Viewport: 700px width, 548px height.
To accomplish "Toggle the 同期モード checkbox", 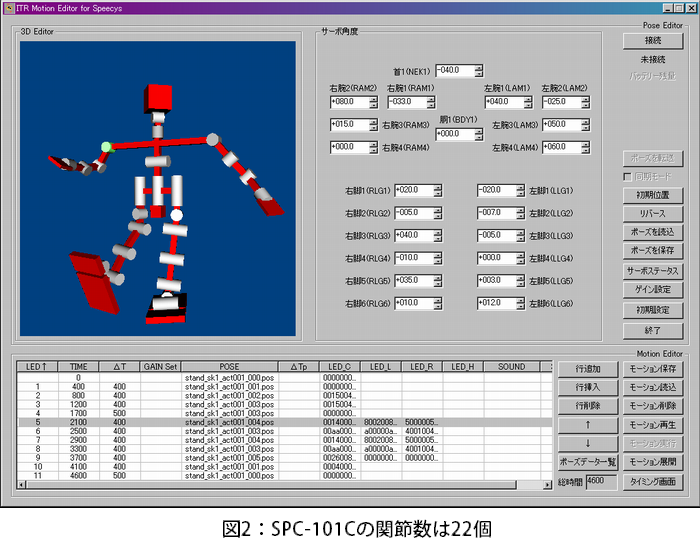I will [x=628, y=176].
